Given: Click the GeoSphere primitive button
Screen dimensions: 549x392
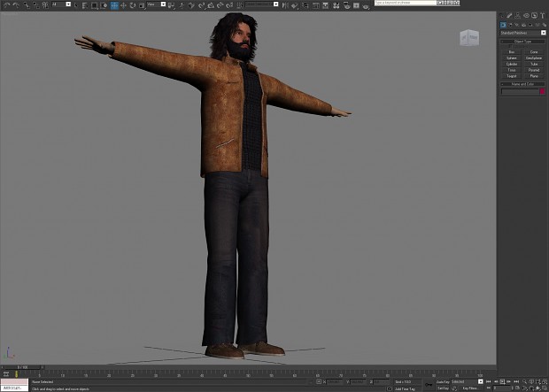Looking at the screenshot, I should 534,58.
